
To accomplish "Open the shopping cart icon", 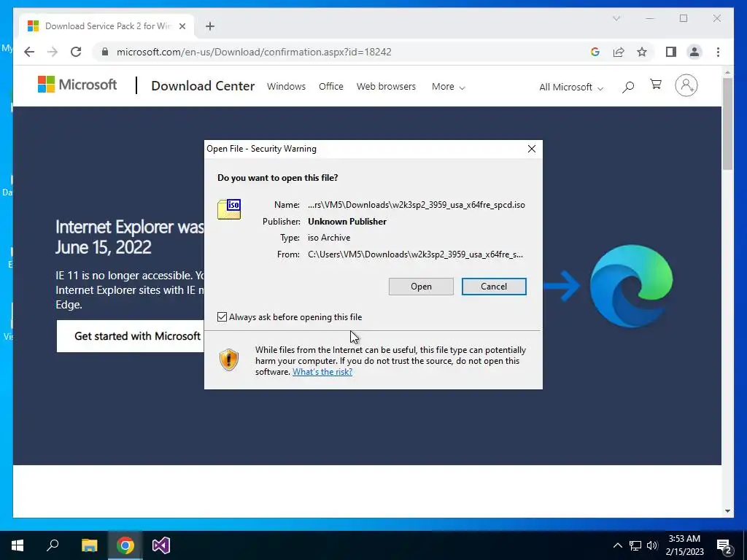I will pyautogui.click(x=656, y=85).
